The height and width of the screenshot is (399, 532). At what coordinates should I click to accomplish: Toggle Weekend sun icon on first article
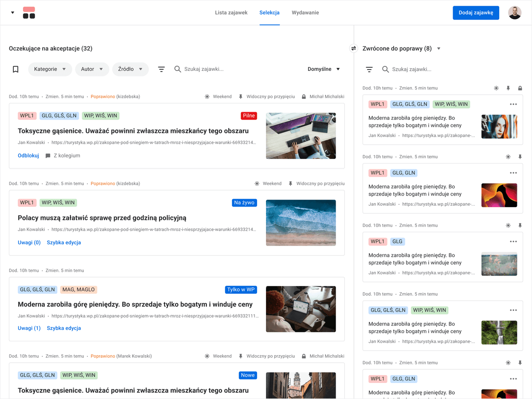(207, 97)
